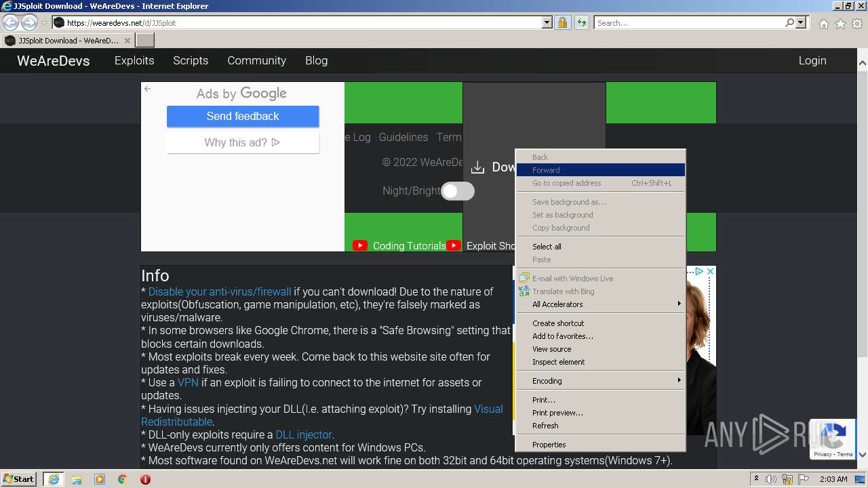Image resolution: width=868 pixels, height=488 pixels.
Task: Click the Why this ad? button
Action: (x=243, y=142)
